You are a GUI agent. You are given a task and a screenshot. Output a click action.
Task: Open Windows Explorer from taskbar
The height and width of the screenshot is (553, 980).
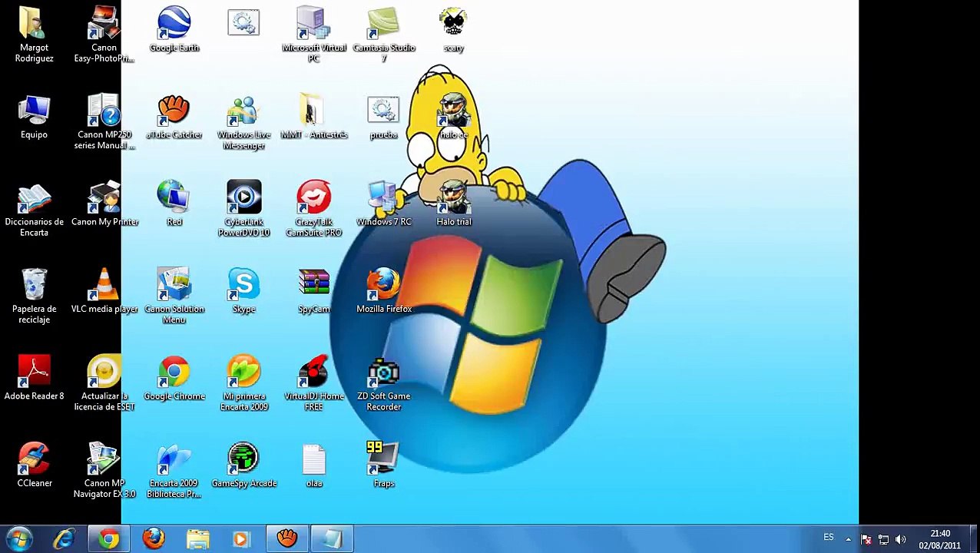pyautogui.click(x=198, y=539)
